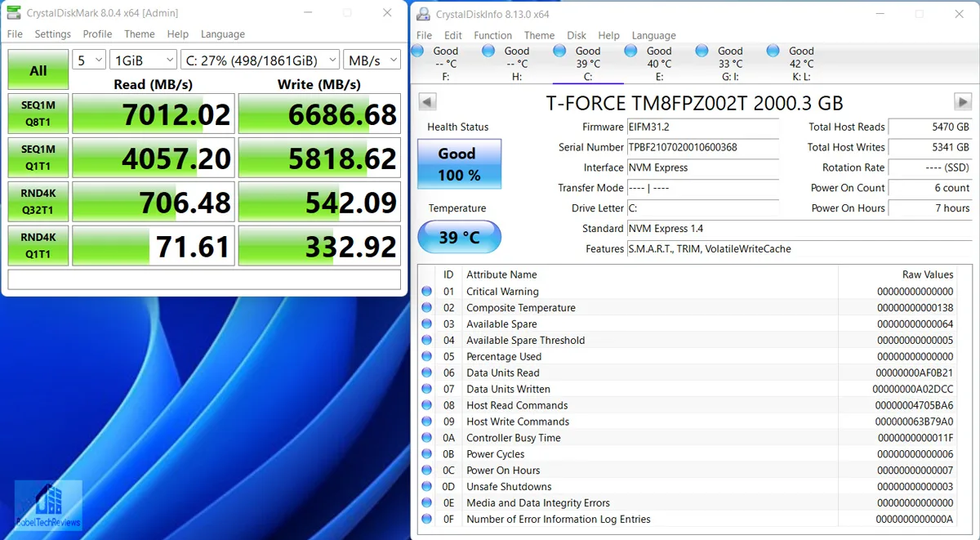Select the F: drive status orb
The height and width of the screenshot is (540, 980).
click(x=418, y=51)
